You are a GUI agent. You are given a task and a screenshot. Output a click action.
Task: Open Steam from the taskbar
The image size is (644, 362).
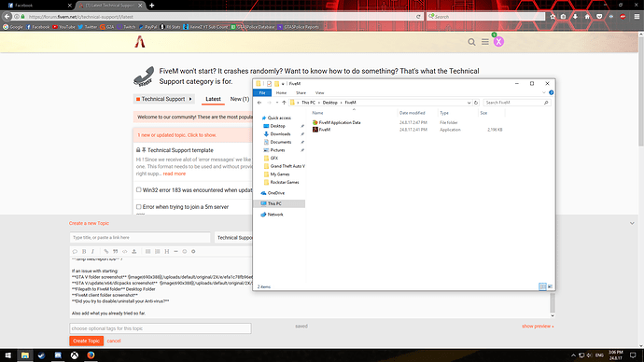[x=41, y=355]
